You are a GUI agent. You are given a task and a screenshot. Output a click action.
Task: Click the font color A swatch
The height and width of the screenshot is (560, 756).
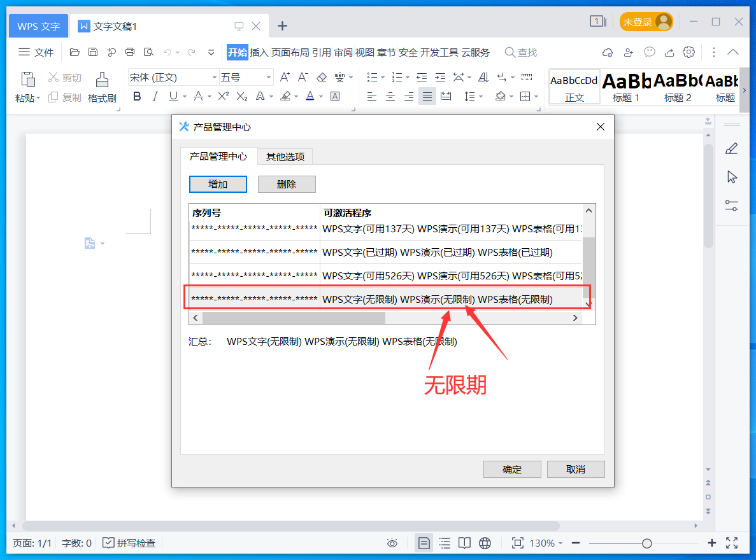point(310,96)
